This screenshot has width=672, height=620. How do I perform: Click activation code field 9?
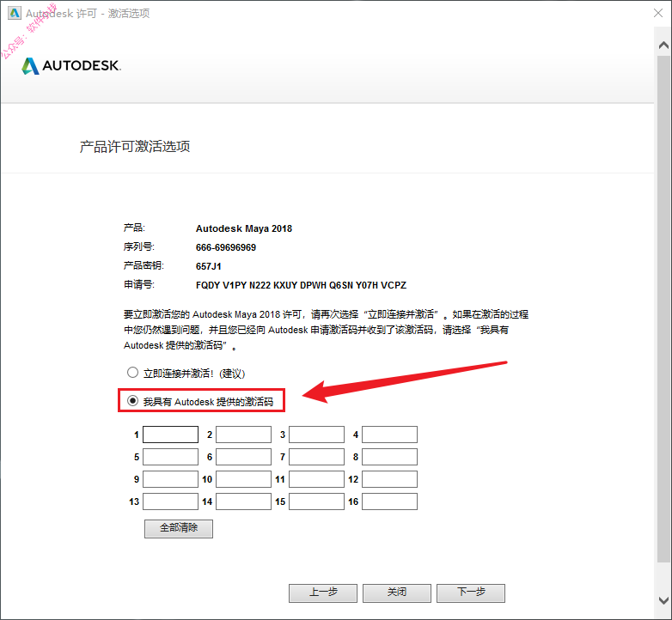[x=170, y=479]
